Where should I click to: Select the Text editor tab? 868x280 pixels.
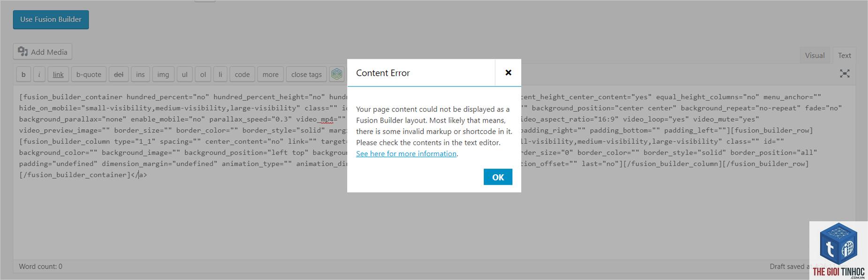coord(844,55)
